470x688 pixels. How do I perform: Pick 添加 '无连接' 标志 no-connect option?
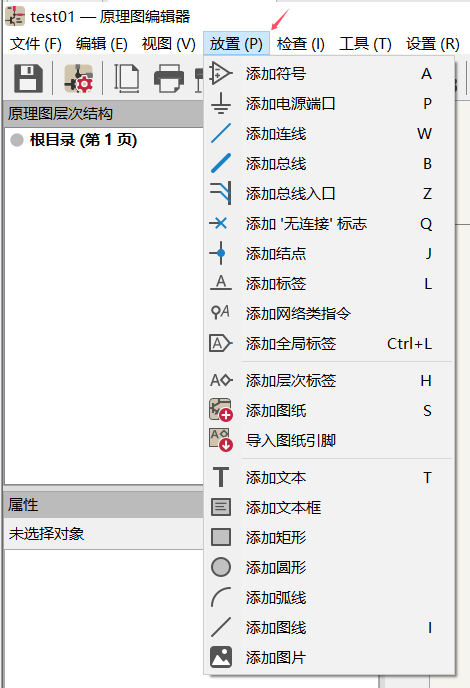point(329,224)
